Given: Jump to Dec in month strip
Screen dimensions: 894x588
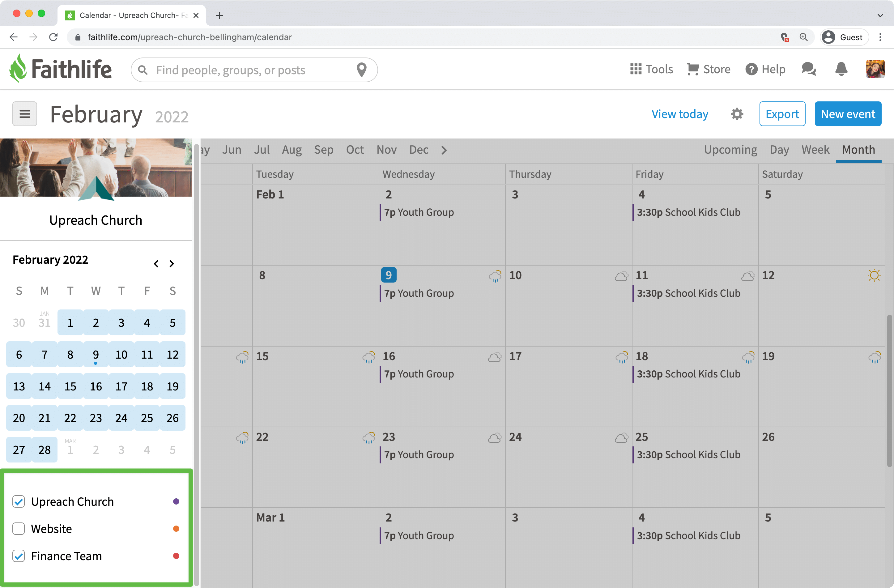Looking at the screenshot, I should (x=419, y=150).
